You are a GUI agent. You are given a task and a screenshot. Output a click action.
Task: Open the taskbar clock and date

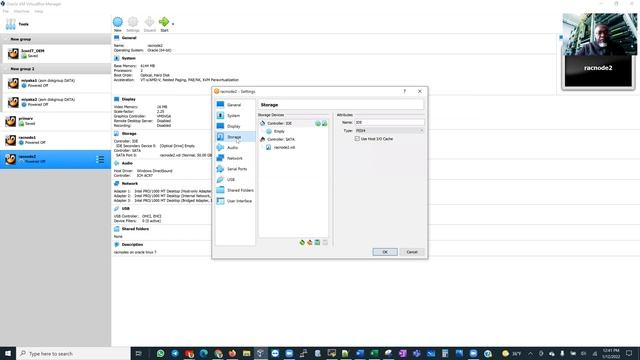(x=611, y=353)
